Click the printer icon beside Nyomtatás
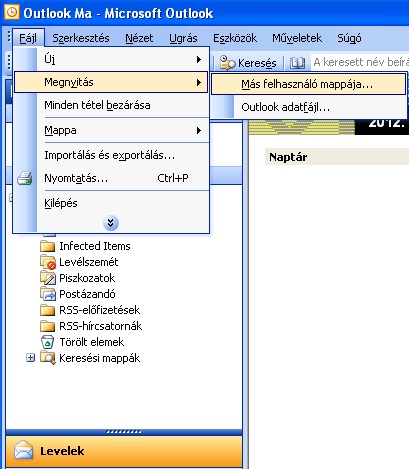Screen dimensions: 409x469 pyautogui.click(x=25, y=178)
